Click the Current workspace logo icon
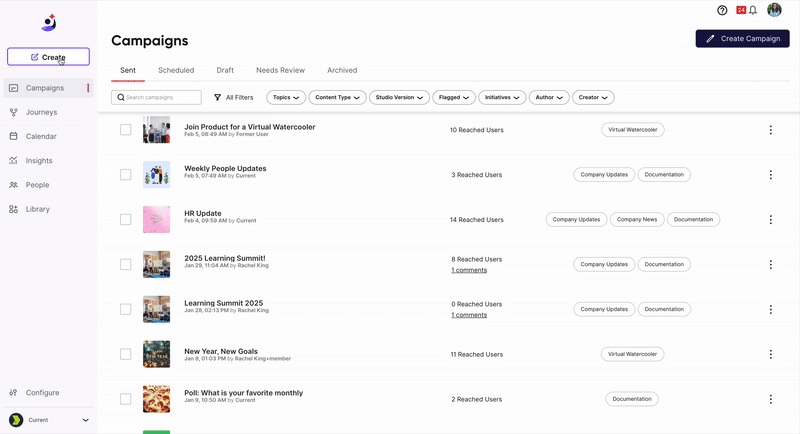Screen dimensions: 800x434 point(16,420)
